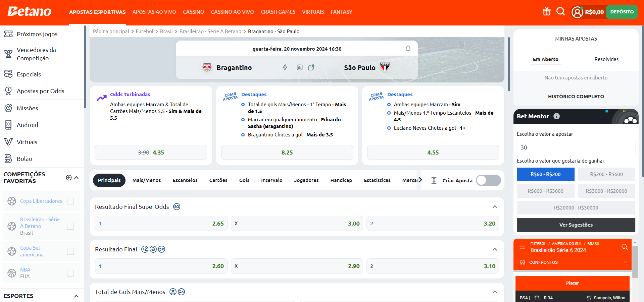Open Crash Games in top menu
This screenshot has height=302, width=644.
(278, 12)
